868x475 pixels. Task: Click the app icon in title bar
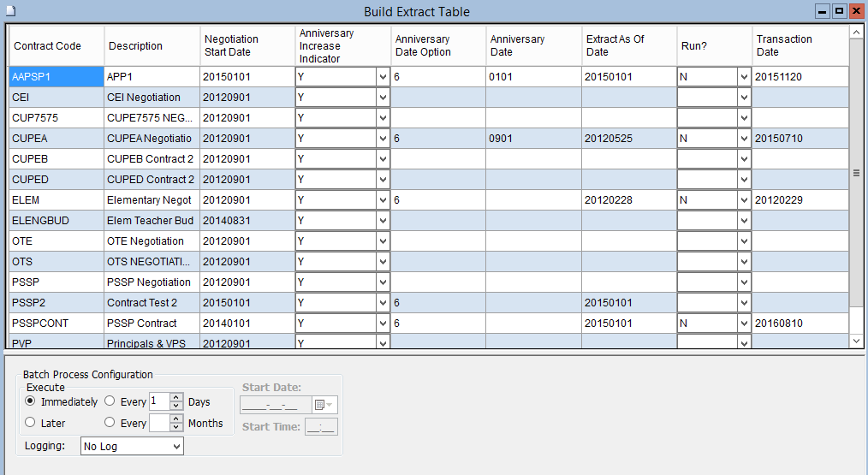pyautogui.click(x=9, y=11)
